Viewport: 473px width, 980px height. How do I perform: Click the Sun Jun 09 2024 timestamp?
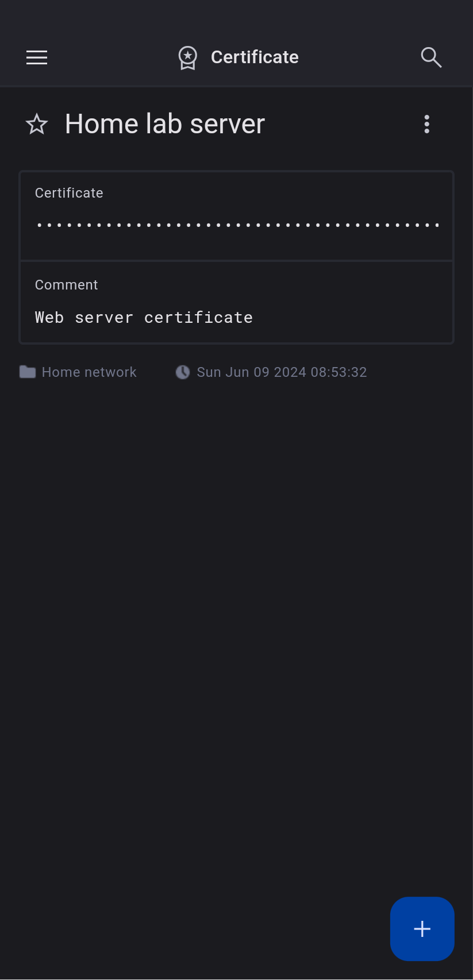(282, 372)
